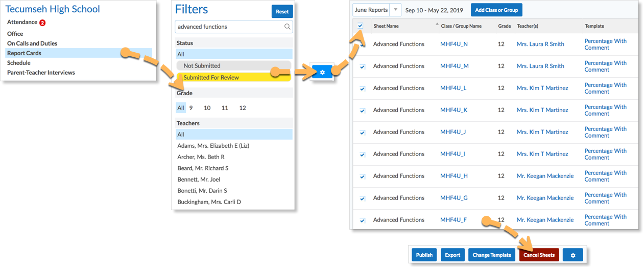Select the All status filter
This screenshot has height=267, width=644.
coord(234,54)
